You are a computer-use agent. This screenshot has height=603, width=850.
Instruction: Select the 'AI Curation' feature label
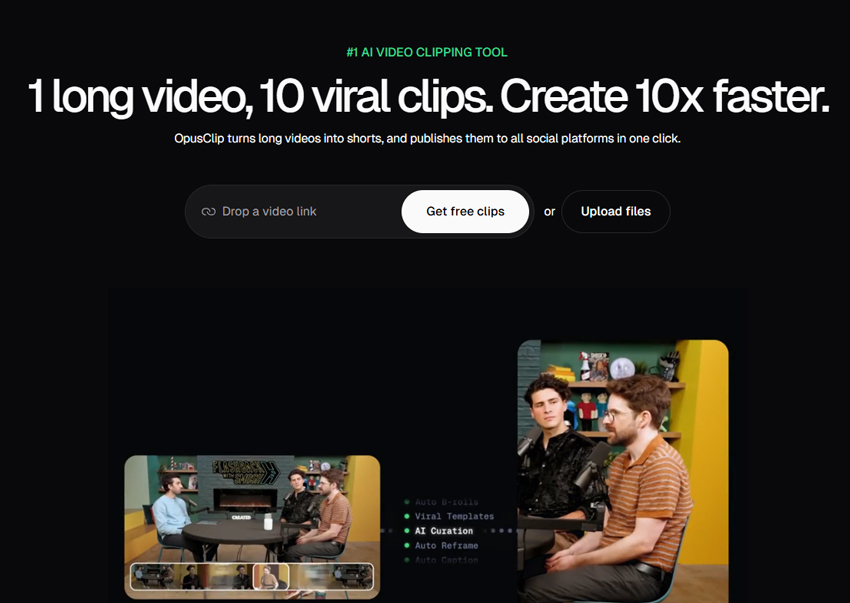coord(443,531)
